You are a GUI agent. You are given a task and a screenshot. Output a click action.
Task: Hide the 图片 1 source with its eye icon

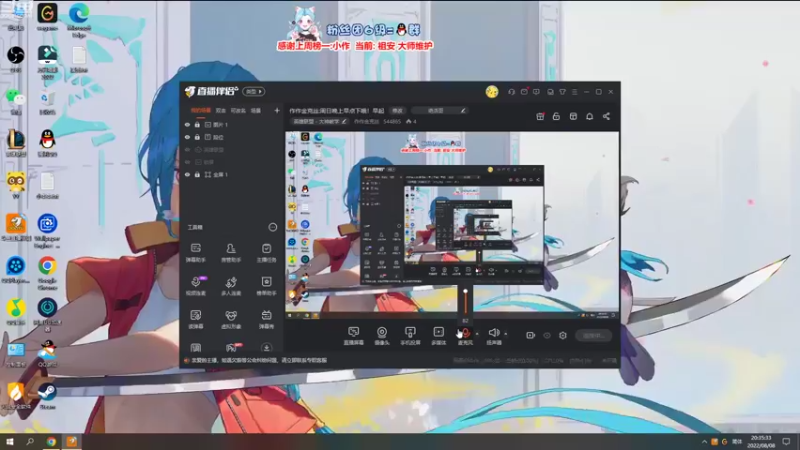(187, 124)
